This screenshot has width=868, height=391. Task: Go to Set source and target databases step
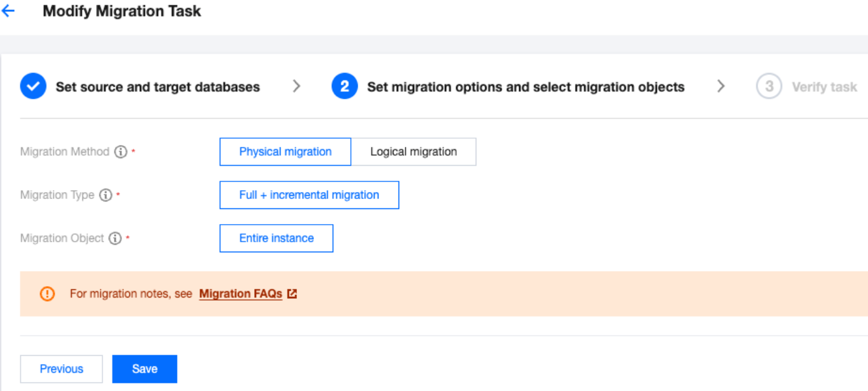158,87
